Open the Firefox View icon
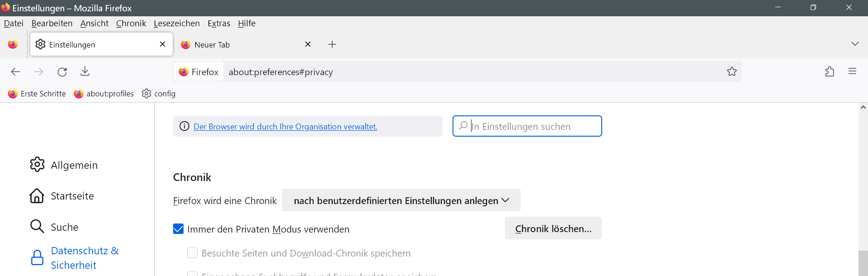Viewport: 868px width, 276px height. tap(13, 44)
